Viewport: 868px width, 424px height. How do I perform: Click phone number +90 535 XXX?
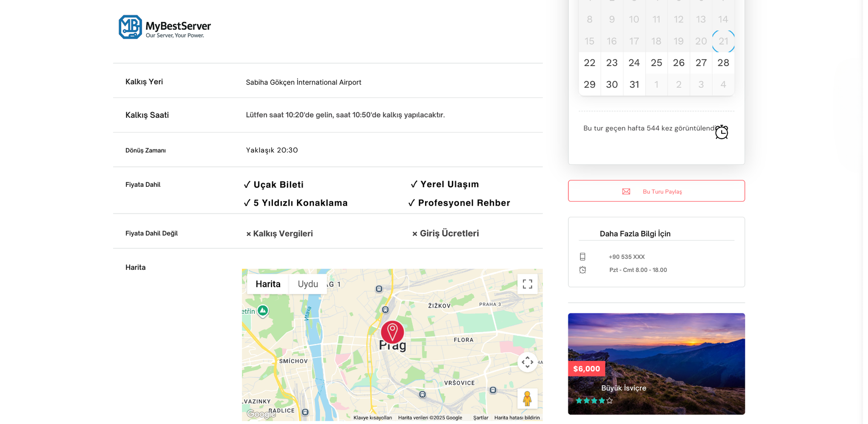[627, 257]
